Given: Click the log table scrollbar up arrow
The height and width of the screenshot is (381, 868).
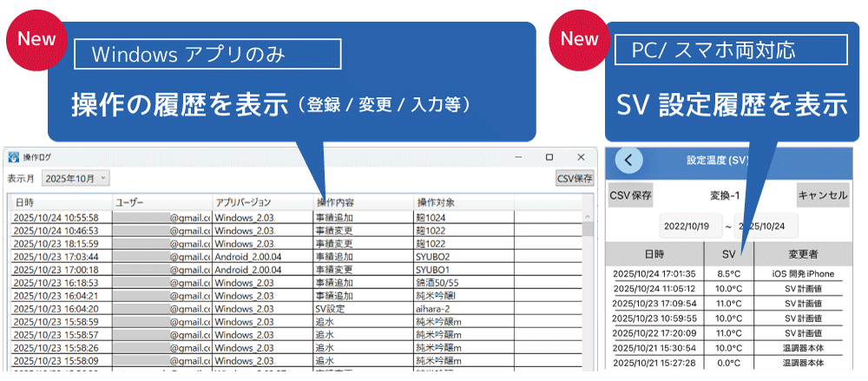Looking at the screenshot, I should 589,216.
